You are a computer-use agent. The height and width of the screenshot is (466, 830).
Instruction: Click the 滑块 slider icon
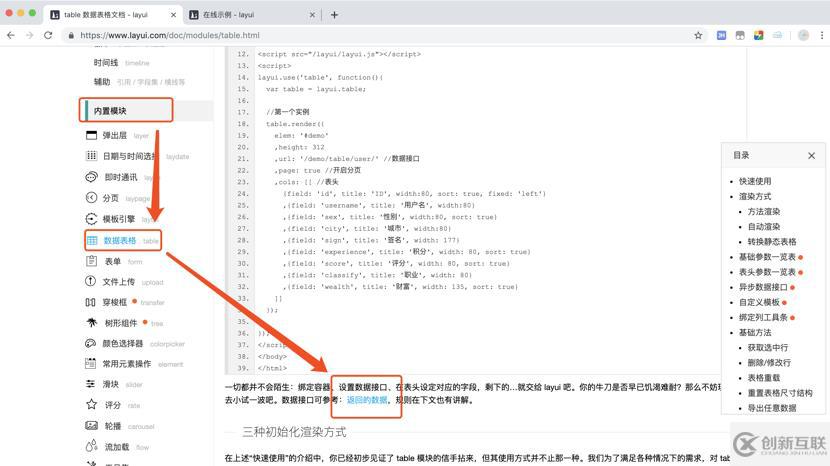pos(91,384)
